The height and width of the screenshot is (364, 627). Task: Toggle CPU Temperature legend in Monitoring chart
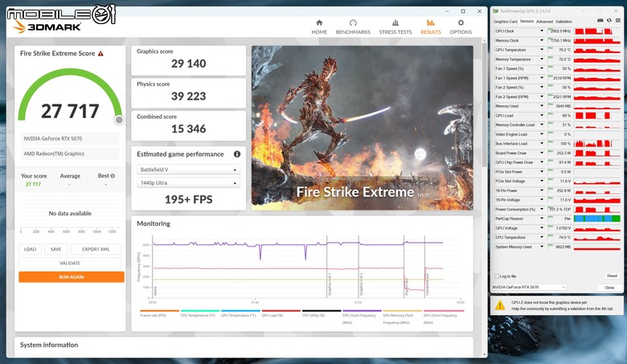pos(200,313)
